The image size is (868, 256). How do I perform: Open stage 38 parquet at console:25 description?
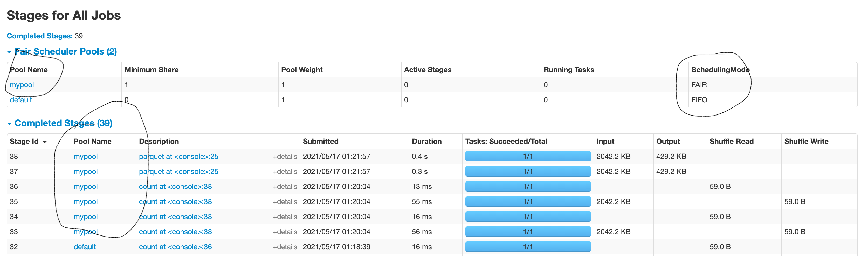coord(178,157)
